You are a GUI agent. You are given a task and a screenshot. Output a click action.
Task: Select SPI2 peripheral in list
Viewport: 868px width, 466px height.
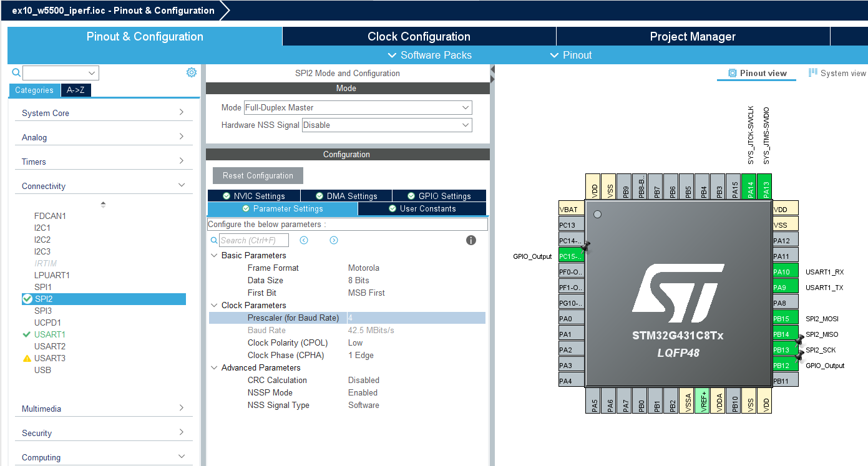(x=104, y=299)
